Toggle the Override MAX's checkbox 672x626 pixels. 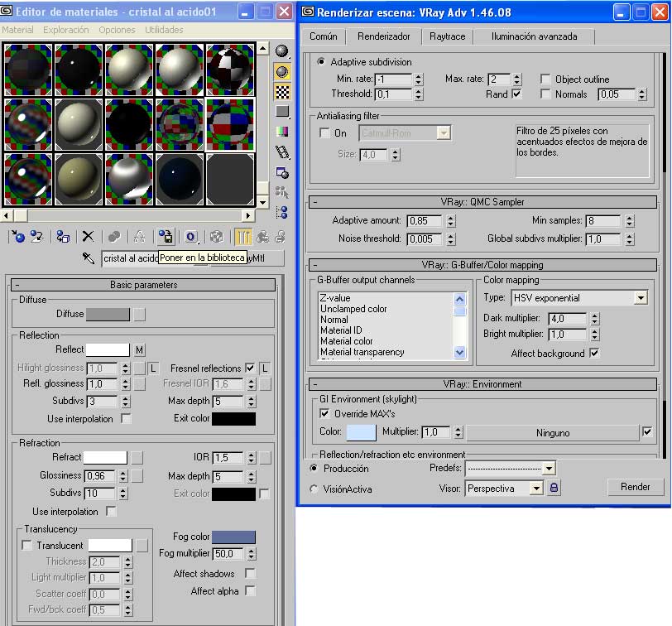[x=324, y=413]
